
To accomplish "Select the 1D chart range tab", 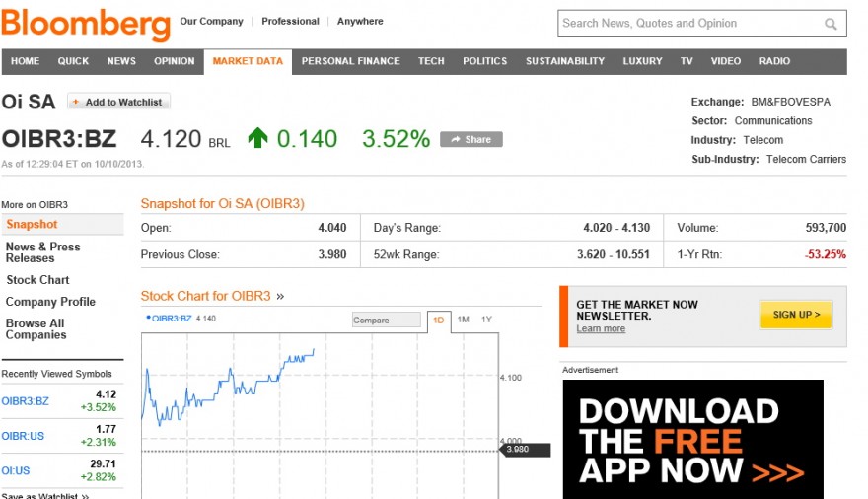I will [438, 321].
